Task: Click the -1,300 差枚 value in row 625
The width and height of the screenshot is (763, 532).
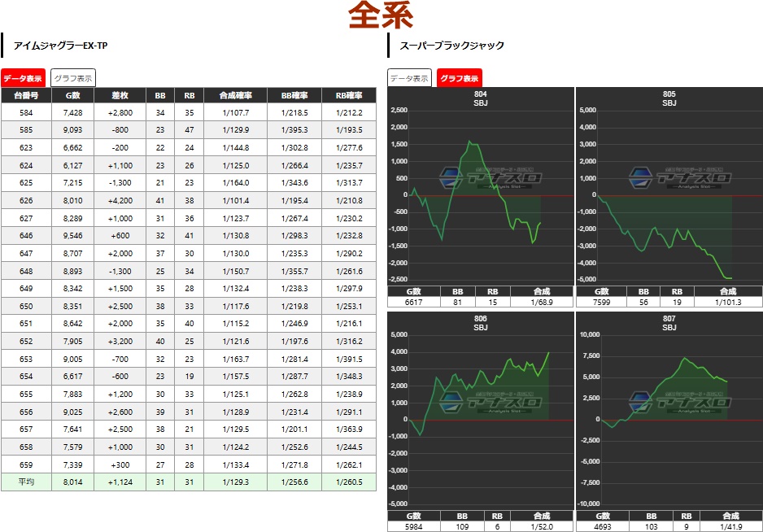Action: (120, 182)
